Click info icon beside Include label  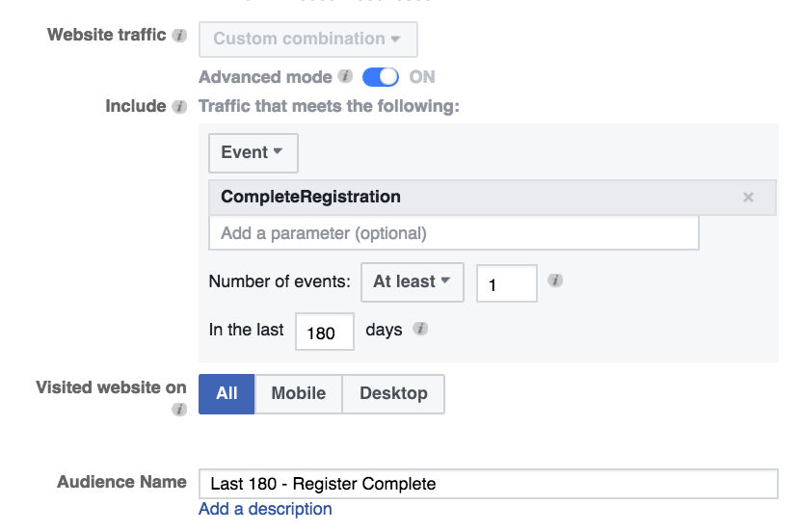pos(179,107)
